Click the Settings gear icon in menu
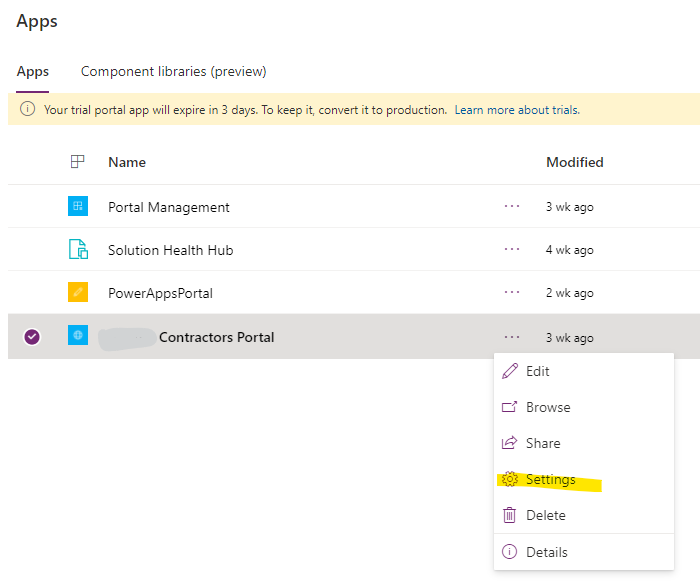 pyautogui.click(x=509, y=479)
